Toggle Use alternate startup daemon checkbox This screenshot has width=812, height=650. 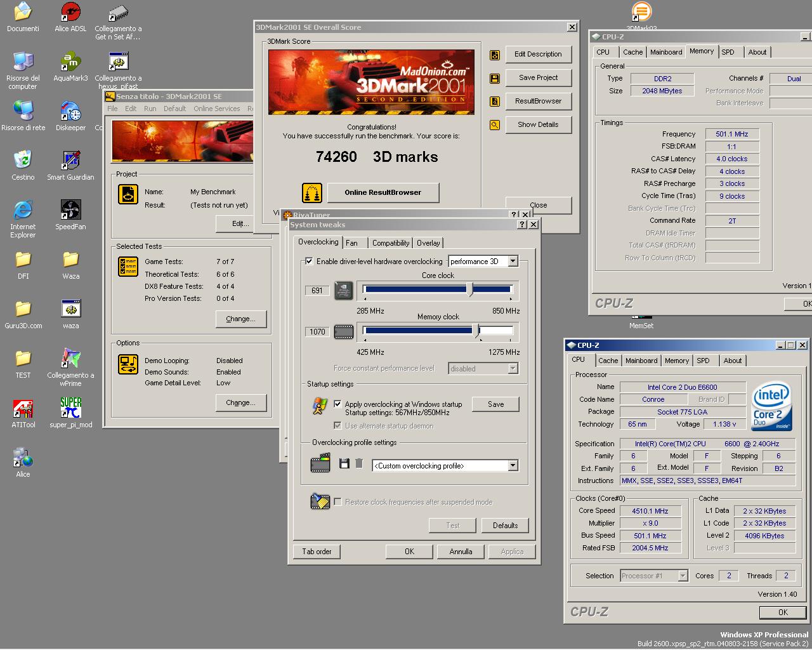337,425
